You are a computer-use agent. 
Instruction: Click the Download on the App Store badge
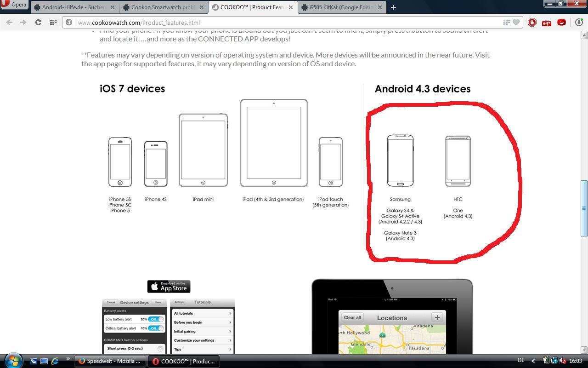[169, 286]
